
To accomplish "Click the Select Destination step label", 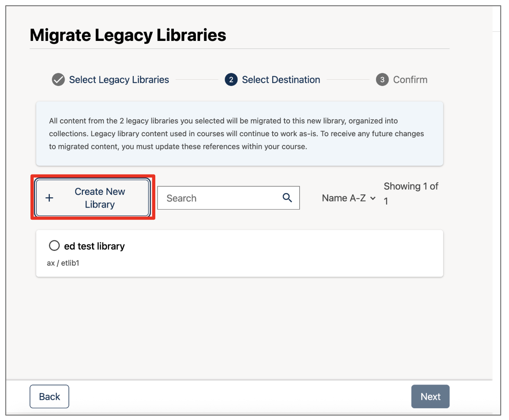I will coord(281,79).
